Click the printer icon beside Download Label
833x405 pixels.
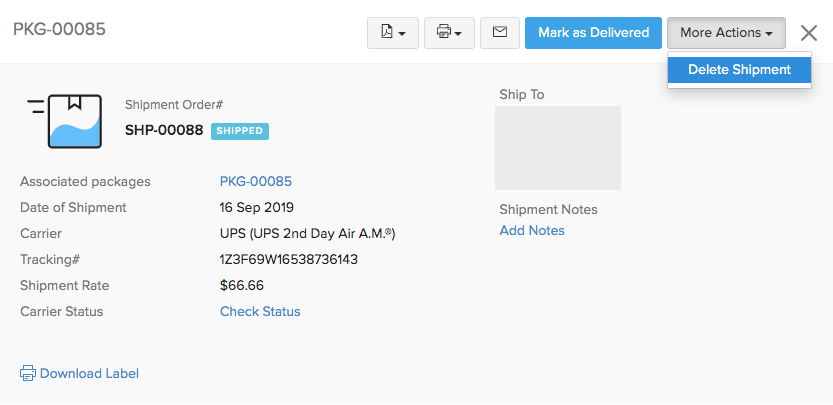pyautogui.click(x=28, y=373)
